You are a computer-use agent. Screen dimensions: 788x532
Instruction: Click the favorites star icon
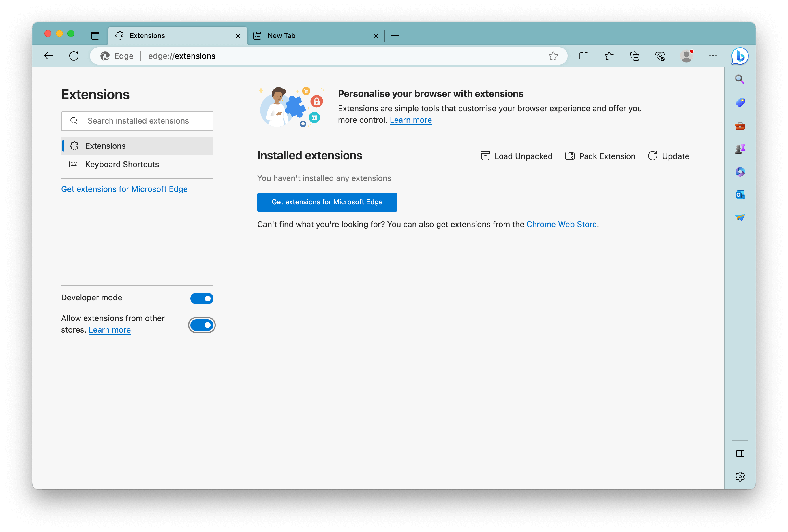tap(553, 56)
